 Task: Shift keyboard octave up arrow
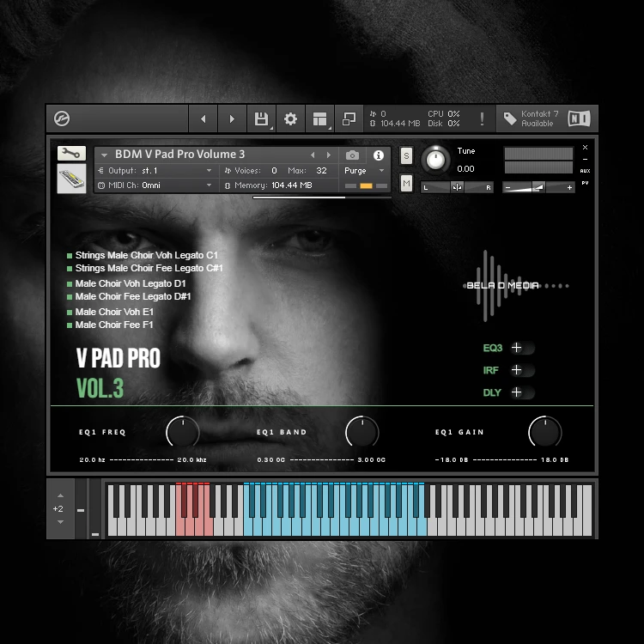[60, 495]
